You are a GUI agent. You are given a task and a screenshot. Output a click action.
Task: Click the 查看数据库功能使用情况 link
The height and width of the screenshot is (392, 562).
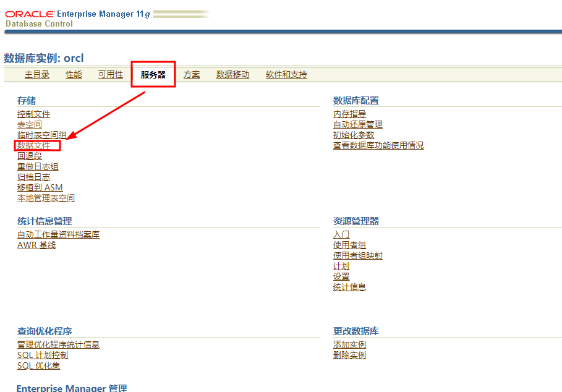[x=378, y=145]
